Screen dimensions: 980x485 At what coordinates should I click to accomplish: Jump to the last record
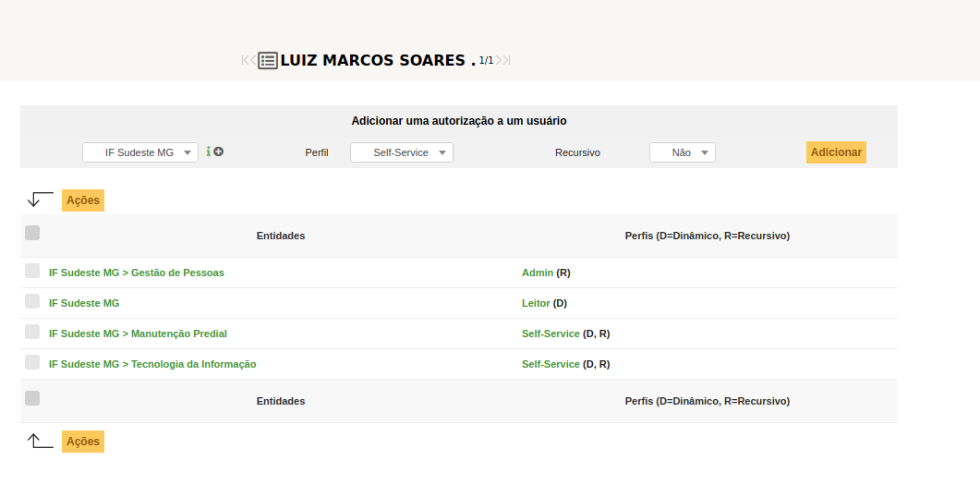(507, 61)
